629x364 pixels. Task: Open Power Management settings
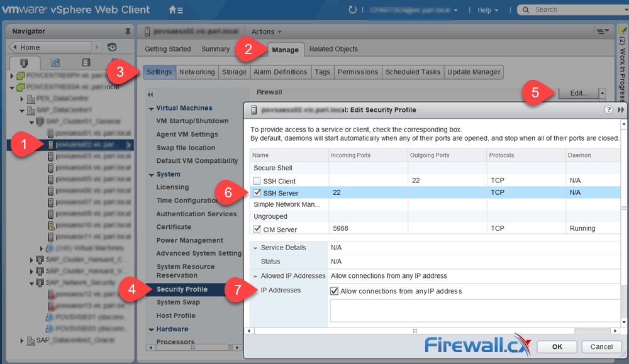[x=190, y=241]
